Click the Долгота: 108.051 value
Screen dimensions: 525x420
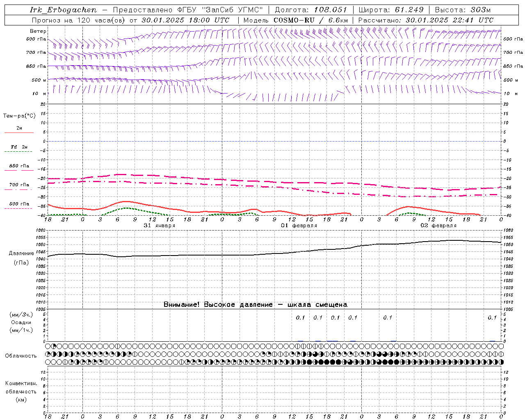coord(310,10)
